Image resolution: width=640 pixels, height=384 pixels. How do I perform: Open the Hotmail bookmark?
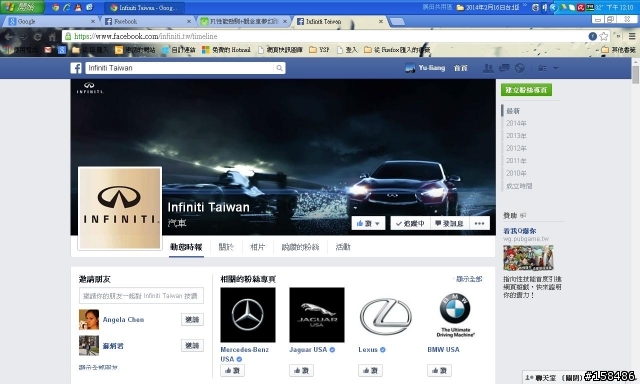[226, 50]
